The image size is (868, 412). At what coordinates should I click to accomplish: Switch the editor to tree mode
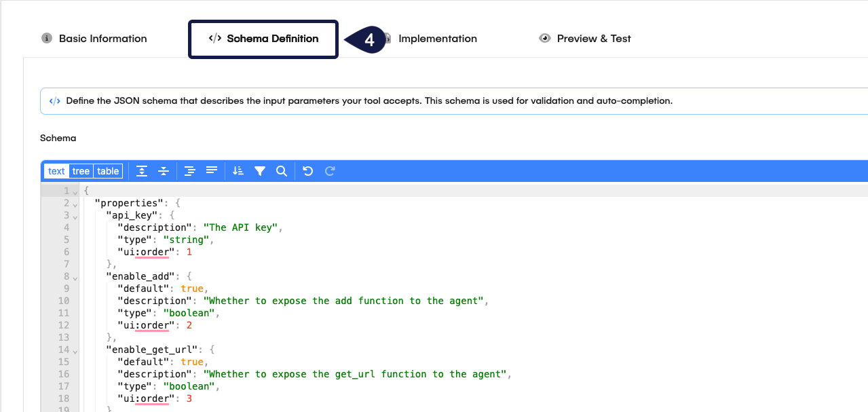pyautogui.click(x=81, y=170)
